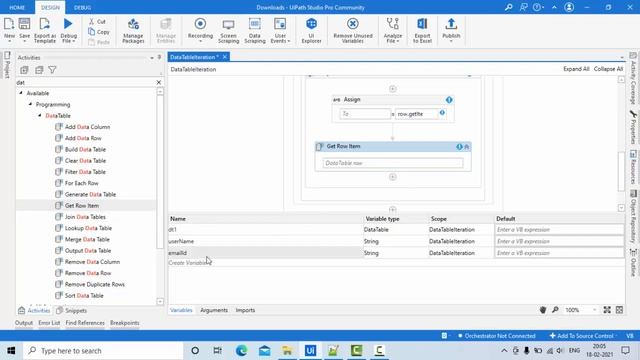Collapse the Available tree node
This screenshot has height=360, width=640.
tap(21, 93)
